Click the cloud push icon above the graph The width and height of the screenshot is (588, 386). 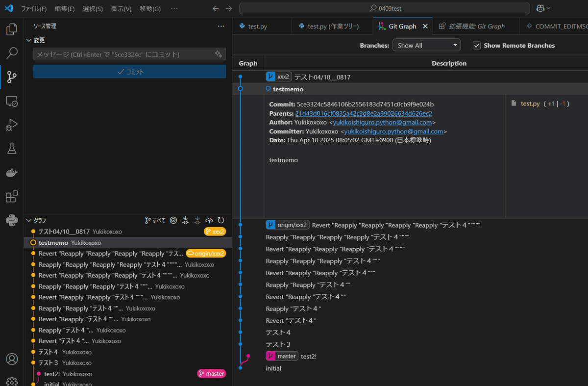pyautogui.click(x=209, y=220)
